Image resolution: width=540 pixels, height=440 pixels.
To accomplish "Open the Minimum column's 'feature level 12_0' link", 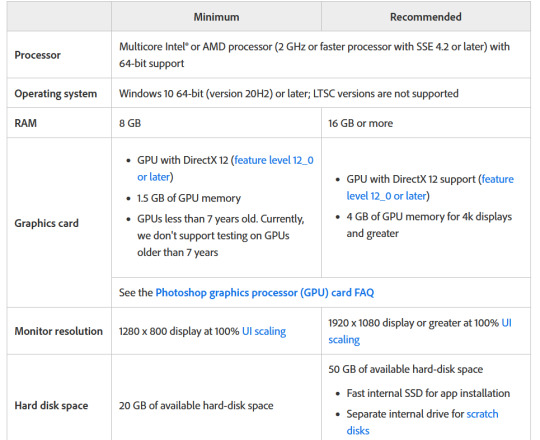I will pyautogui.click(x=274, y=160).
